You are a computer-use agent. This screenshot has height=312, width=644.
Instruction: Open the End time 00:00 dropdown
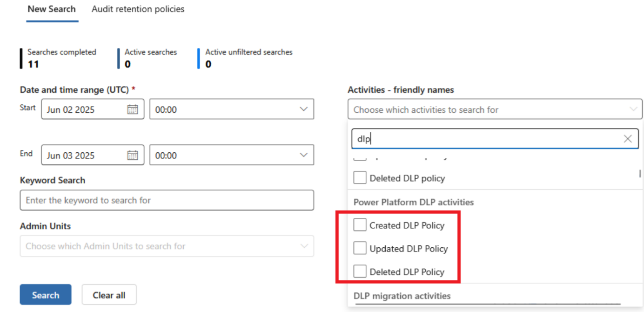(x=303, y=155)
